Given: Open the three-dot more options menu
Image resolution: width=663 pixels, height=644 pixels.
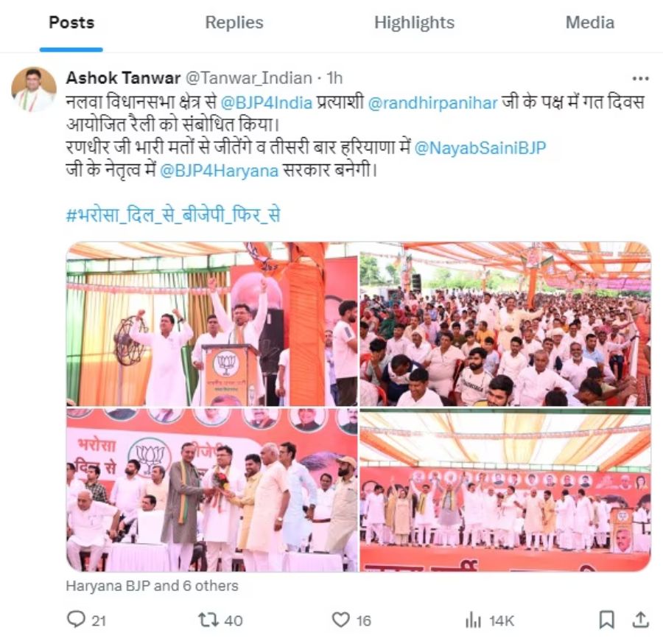Looking at the screenshot, I should click(641, 78).
